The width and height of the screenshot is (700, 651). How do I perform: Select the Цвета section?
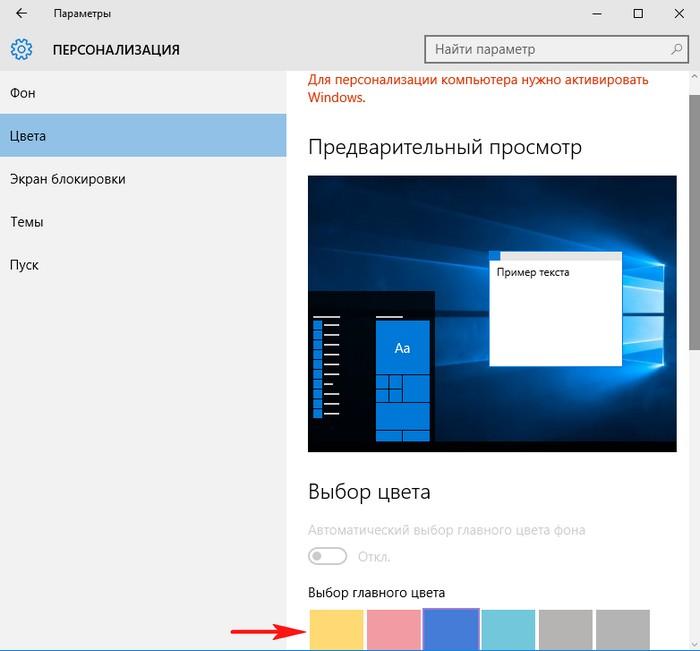click(x=143, y=136)
